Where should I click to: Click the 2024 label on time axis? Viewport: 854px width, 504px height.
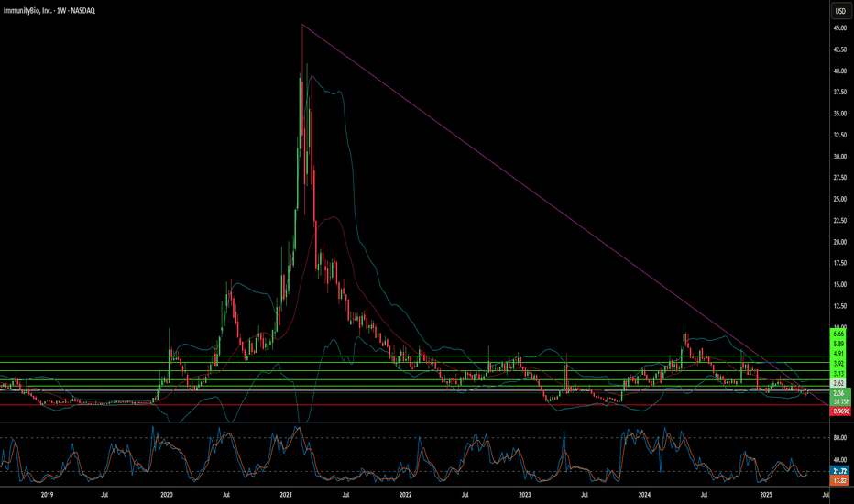pos(644,495)
